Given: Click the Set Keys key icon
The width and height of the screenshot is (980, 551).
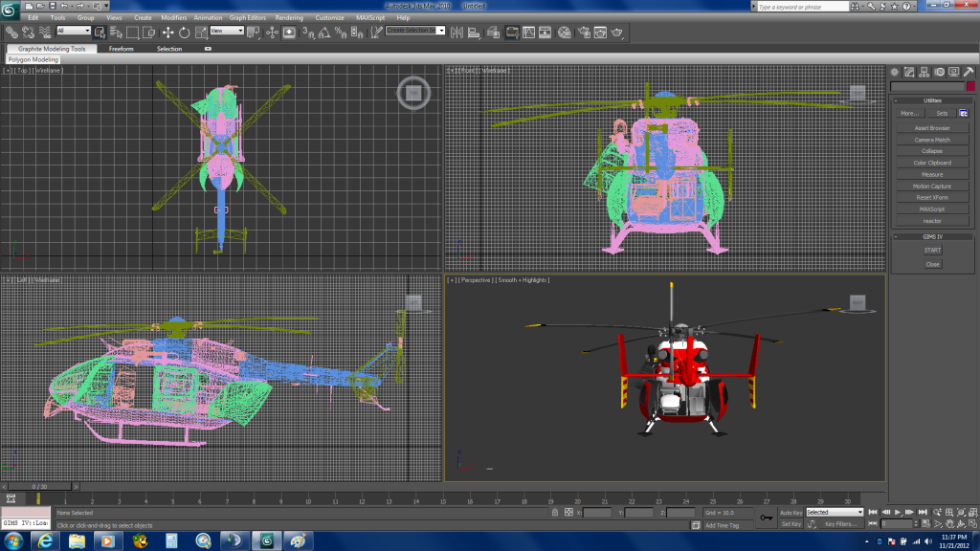Looking at the screenshot, I should pyautogui.click(x=766, y=518).
